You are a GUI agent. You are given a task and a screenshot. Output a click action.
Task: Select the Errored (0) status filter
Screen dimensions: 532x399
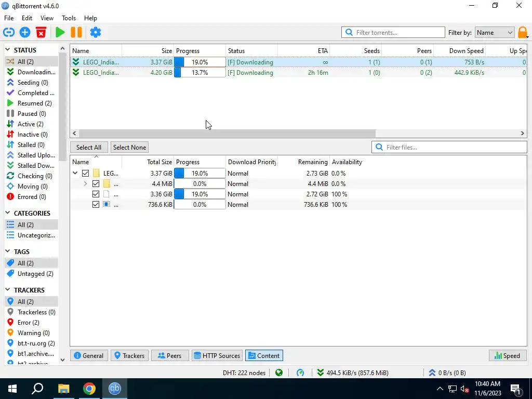pos(31,197)
